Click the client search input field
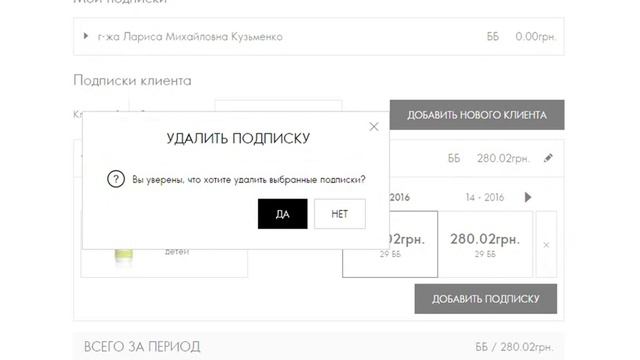 point(278,106)
